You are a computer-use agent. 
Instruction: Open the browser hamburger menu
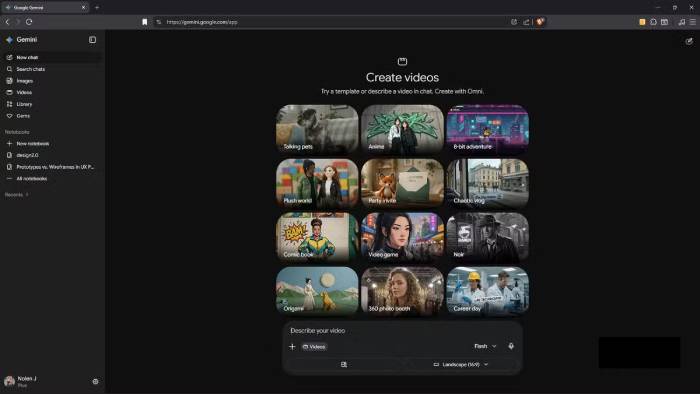693,22
